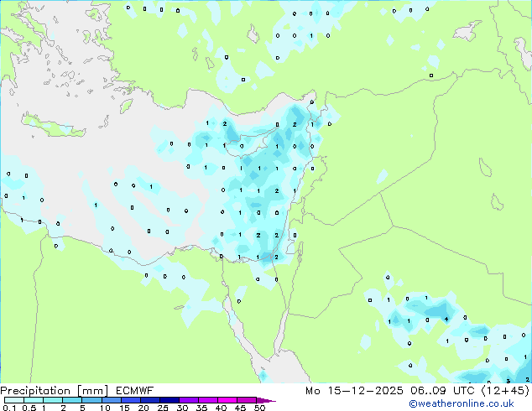Click the '(12+45)' forecast offset label
Image resolution: width=532 pixels, height=411 pixels.
(x=505, y=391)
